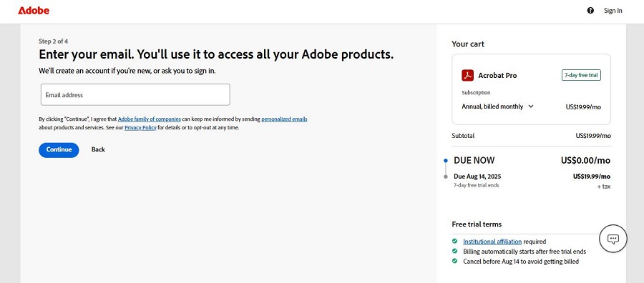This screenshot has width=644, height=283.
Task: Click the 7-day free trial badge
Action: click(x=581, y=76)
